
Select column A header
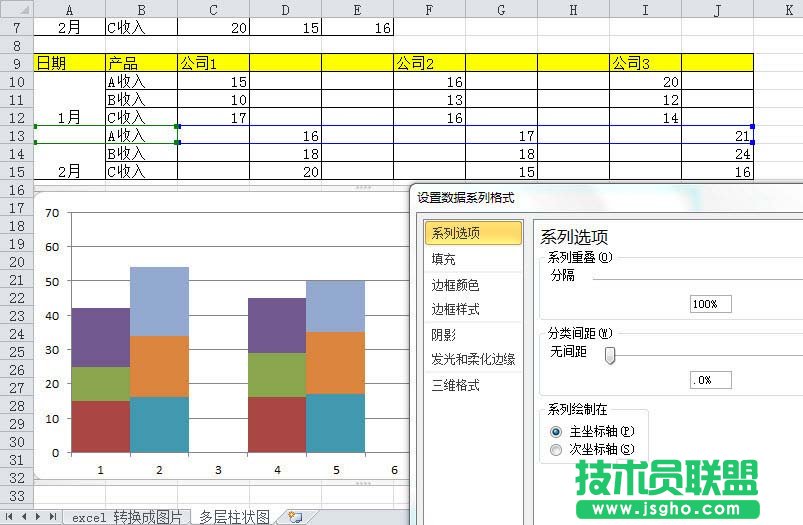tap(70, 9)
